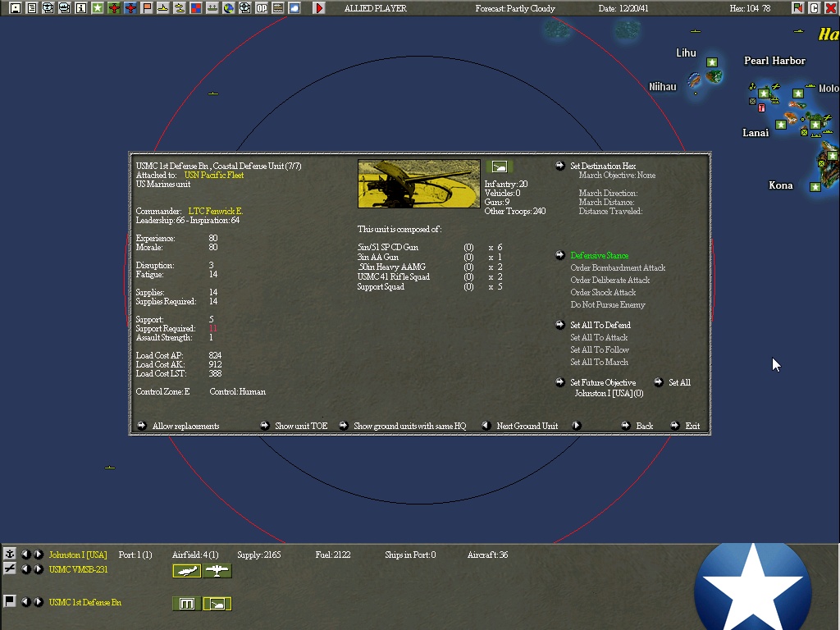
Task: Choose Set All To Defend
Action: pos(600,325)
